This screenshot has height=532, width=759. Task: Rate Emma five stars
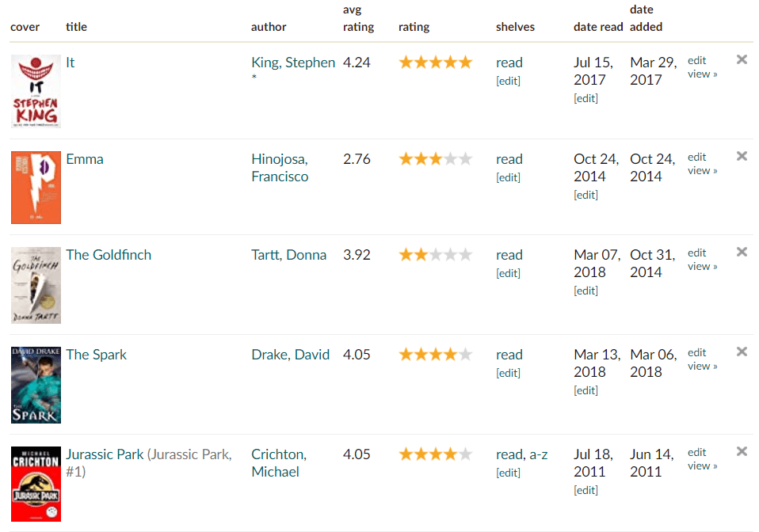coord(465,159)
